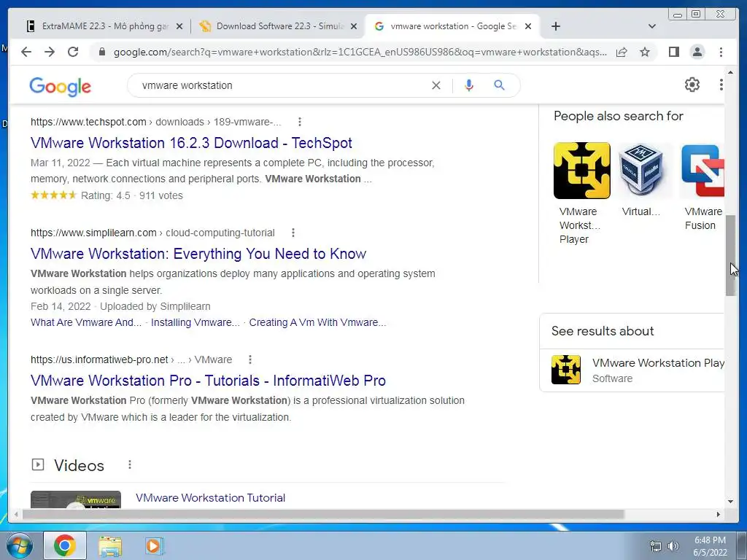Close the vmware workstation Google tab

(x=528, y=26)
